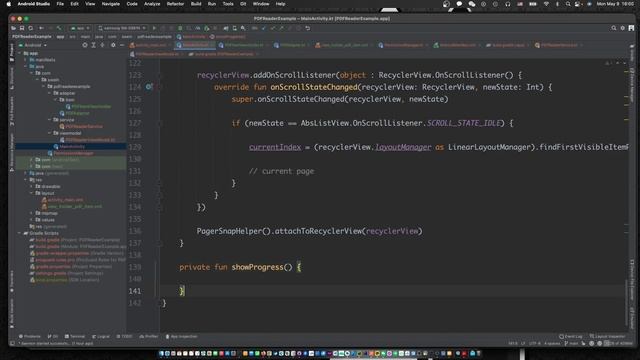Viewport: 640px width, 360px height.
Task: Open the Android project view dropdown
Action: pos(33,45)
